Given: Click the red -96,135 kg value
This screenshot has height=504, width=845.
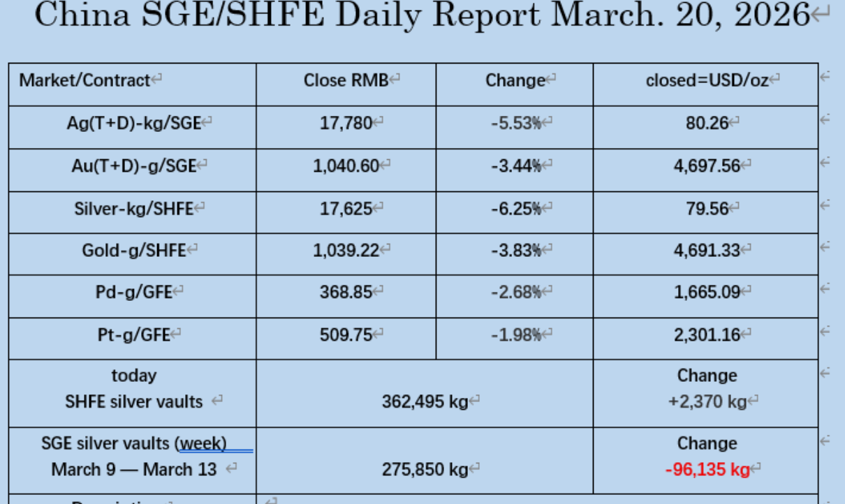Looking at the screenshot, I should coord(707,469).
